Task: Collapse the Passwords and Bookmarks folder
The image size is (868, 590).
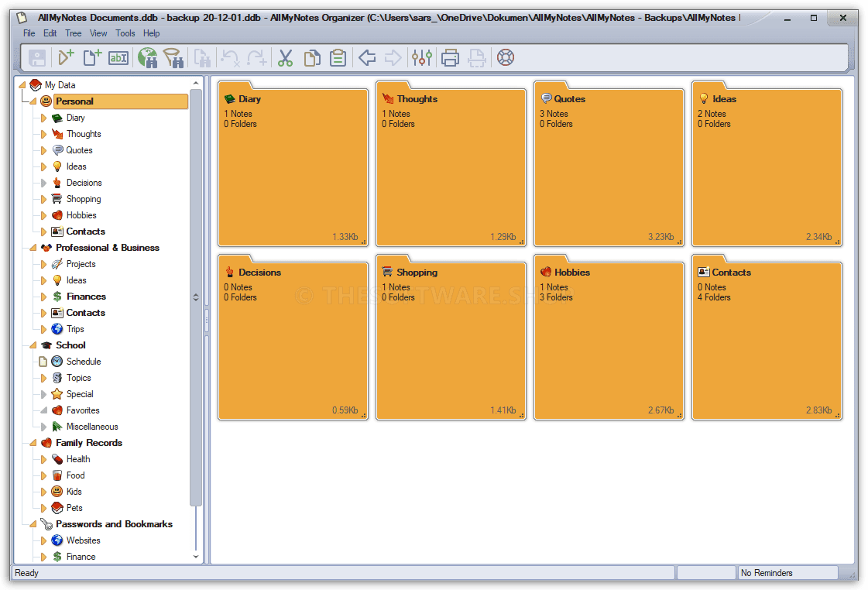Action: [33, 524]
